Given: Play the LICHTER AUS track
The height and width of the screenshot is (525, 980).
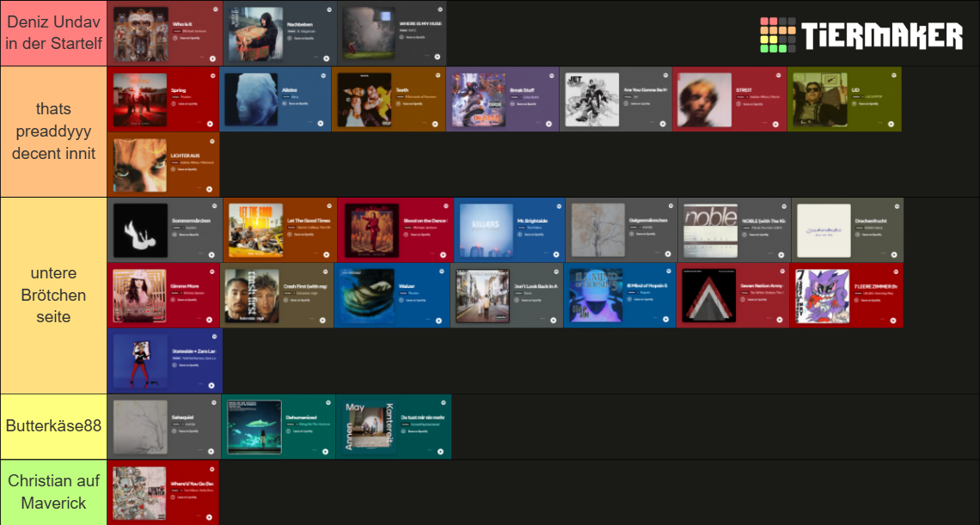Looking at the screenshot, I should point(210,189).
